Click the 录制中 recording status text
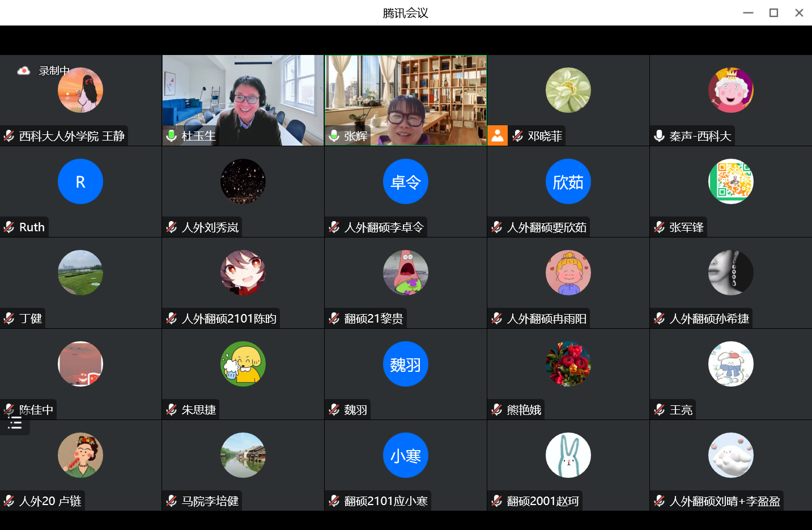This screenshot has width=812, height=530. pyautogui.click(x=54, y=71)
